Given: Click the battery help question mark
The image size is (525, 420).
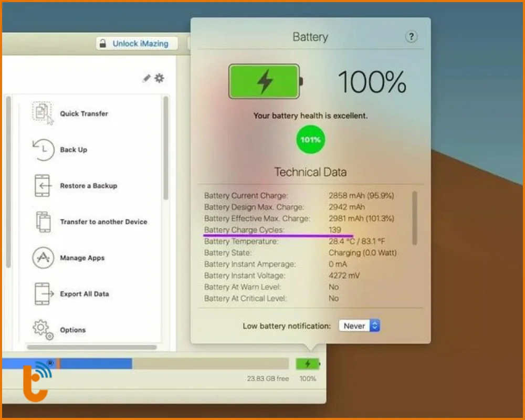Looking at the screenshot, I should (x=411, y=37).
